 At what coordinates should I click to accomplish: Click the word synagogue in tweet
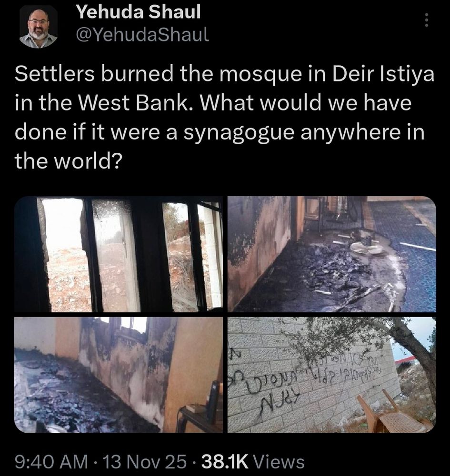[238, 132]
